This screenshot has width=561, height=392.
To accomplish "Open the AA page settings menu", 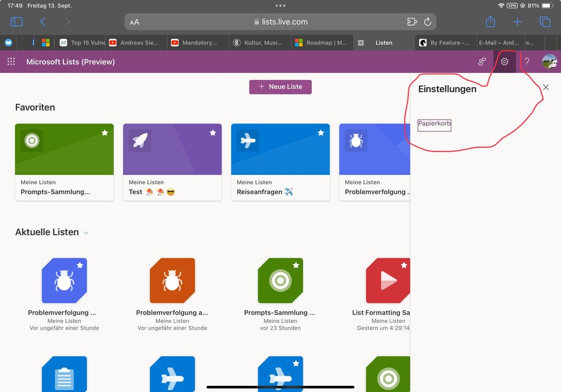I will point(135,22).
